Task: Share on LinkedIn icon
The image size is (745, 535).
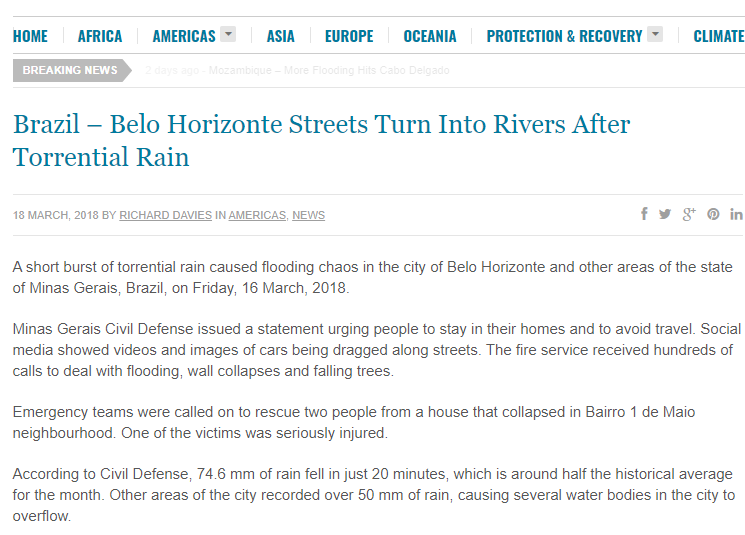Action: pos(737,214)
